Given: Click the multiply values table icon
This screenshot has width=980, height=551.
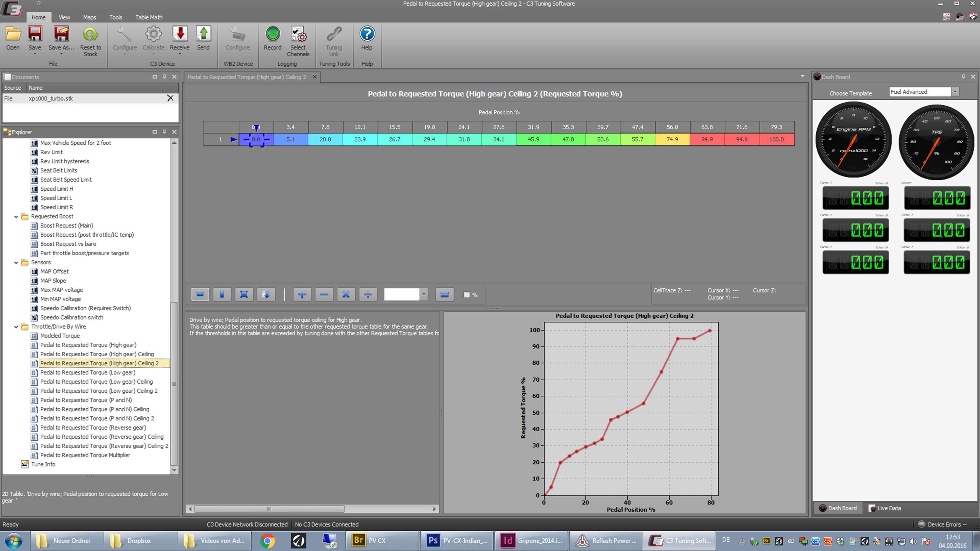Looking at the screenshot, I should tap(346, 294).
